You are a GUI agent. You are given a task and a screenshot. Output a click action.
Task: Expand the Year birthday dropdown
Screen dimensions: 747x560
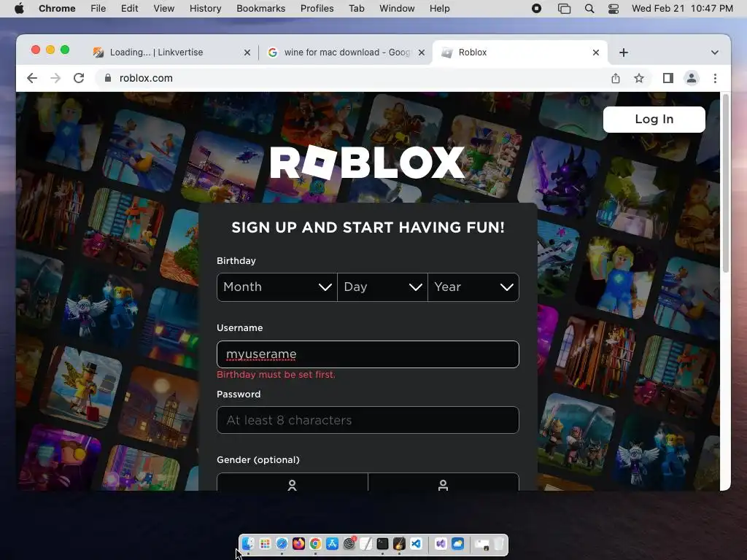tap(473, 287)
